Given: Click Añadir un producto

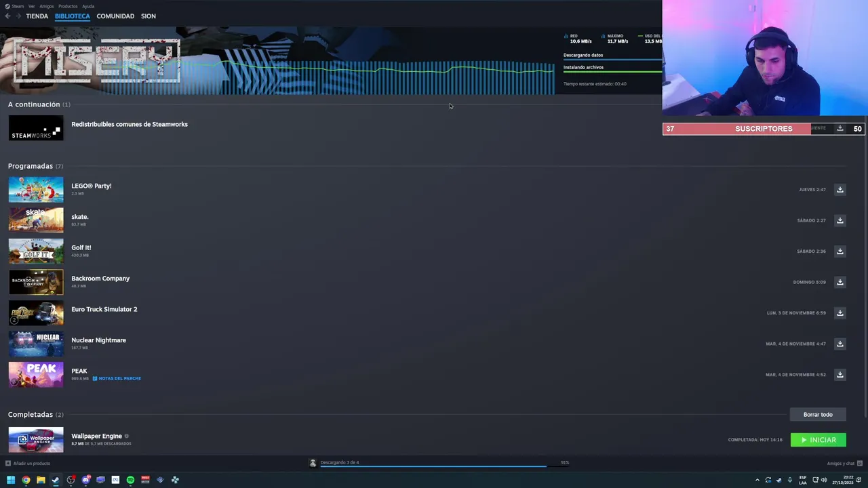Looking at the screenshot, I should (28, 464).
